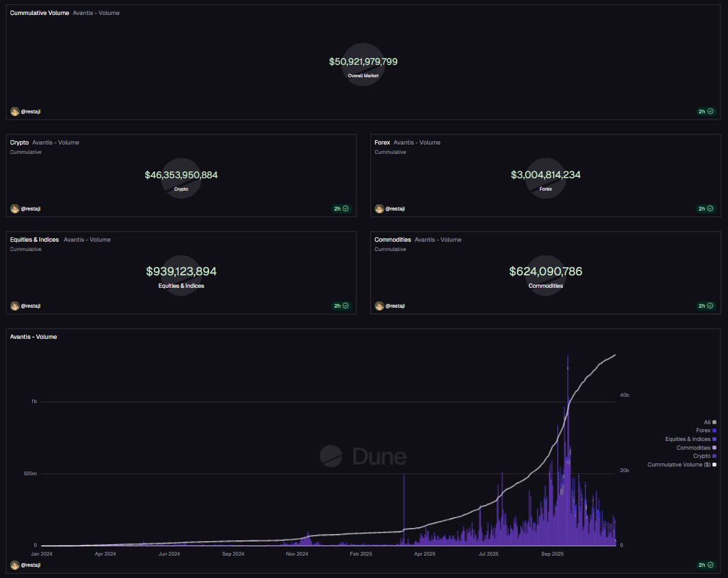Click the @restaji avatar in Avantis - Volume chart panel

tap(15, 565)
